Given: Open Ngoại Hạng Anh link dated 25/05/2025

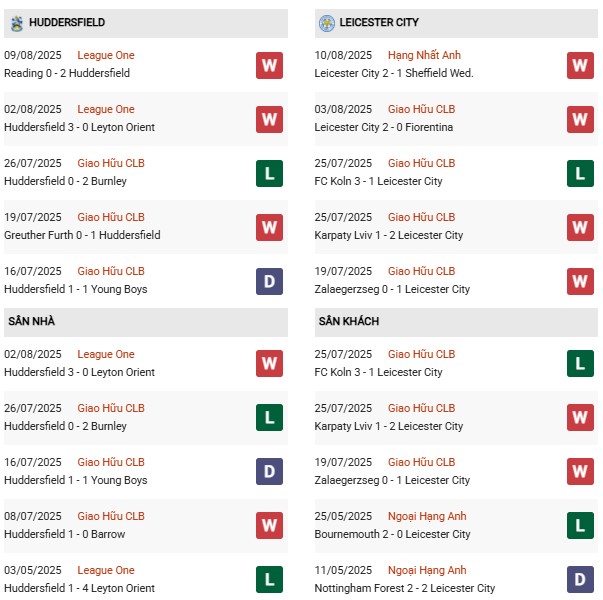Looking at the screenshot, I should pos(427,516).
